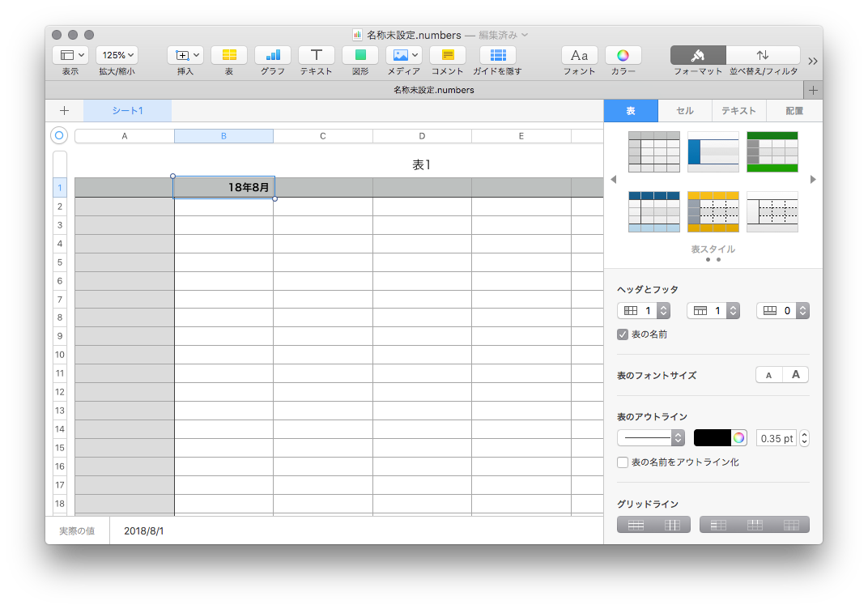Insert a shape with 図形 icon
The image size is (868, 609).
pyautogui.click(x=360, y=55)
